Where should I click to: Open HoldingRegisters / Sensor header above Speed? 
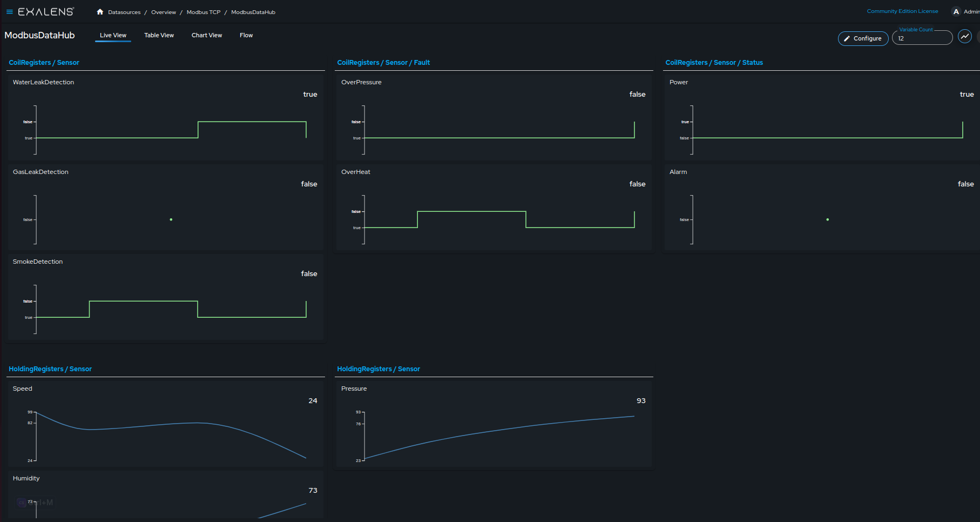tap(50, 369)
